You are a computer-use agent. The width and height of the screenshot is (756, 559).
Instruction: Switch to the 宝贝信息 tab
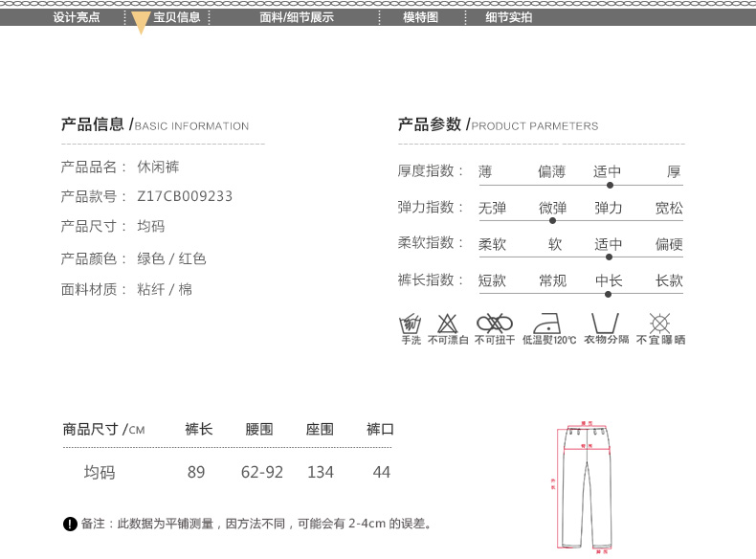coord(177,17)
